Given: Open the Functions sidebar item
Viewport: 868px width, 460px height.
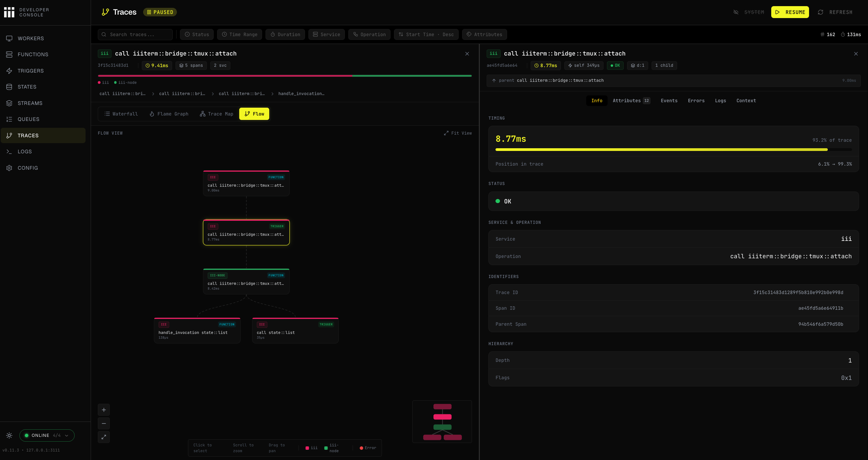Looking at the screenshot, I should (x=43, y=55).
